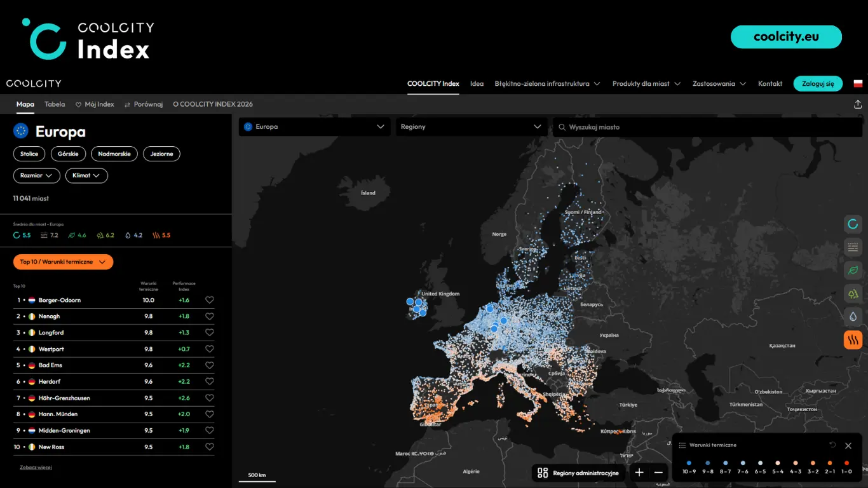Open the Europa region dropdown on the map
The height and width of the screenshot is (488, 868).
click(x=315, y=126)
